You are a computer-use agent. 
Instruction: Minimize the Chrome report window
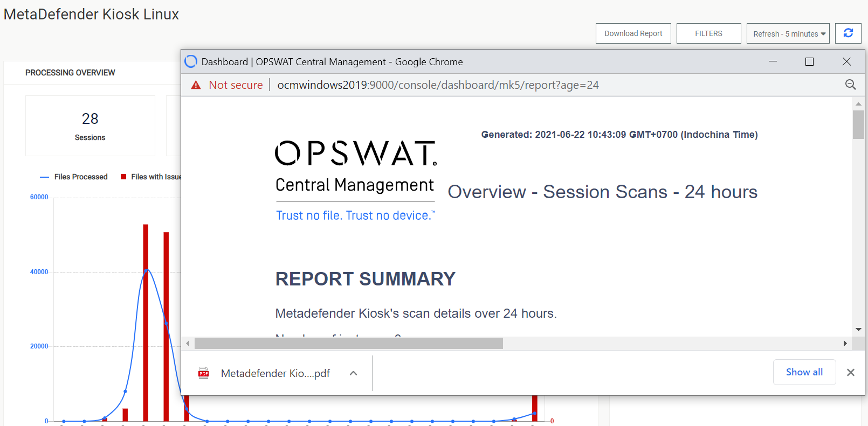(x=773, y=61)
